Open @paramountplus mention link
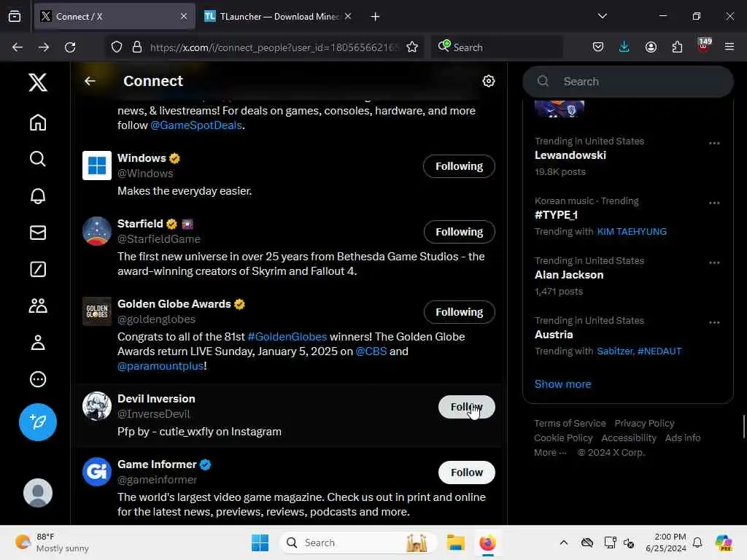Screen dimensions: 747x560 click(160, 366)
